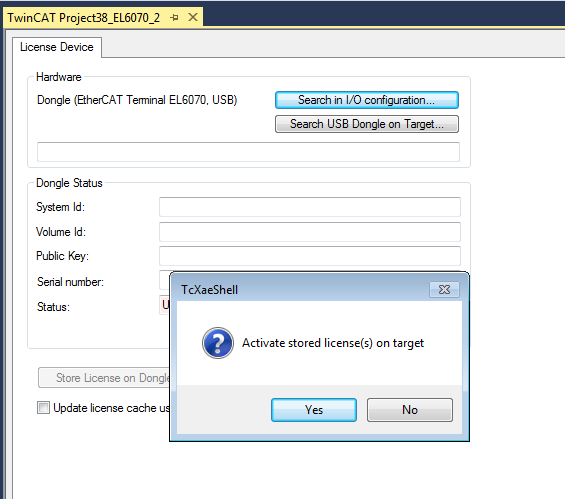Open the License Device tab

pos(57,47)
